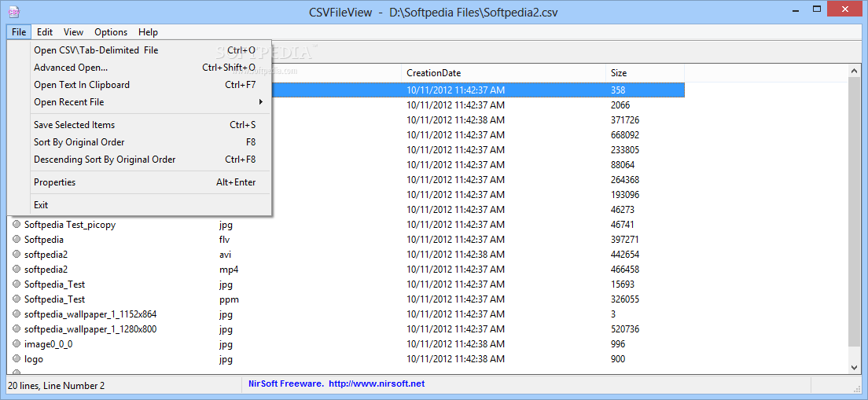Viewport: 868px width, 400px height.
Task: Click the status text '20 lines, Line Number 2'
Action: (x=57, y=386)
